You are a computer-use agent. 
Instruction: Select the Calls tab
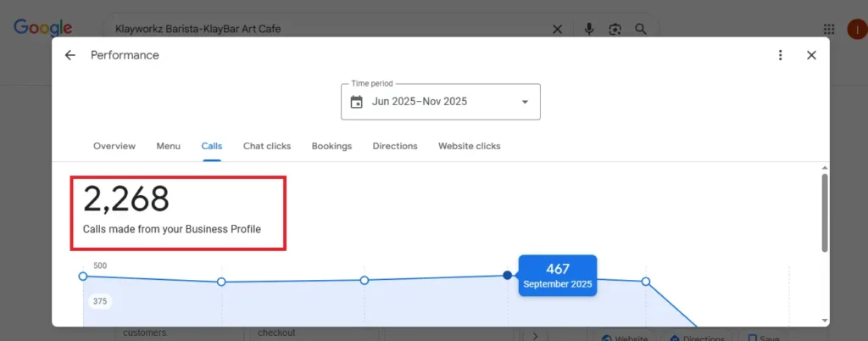(x=212, y=146)
